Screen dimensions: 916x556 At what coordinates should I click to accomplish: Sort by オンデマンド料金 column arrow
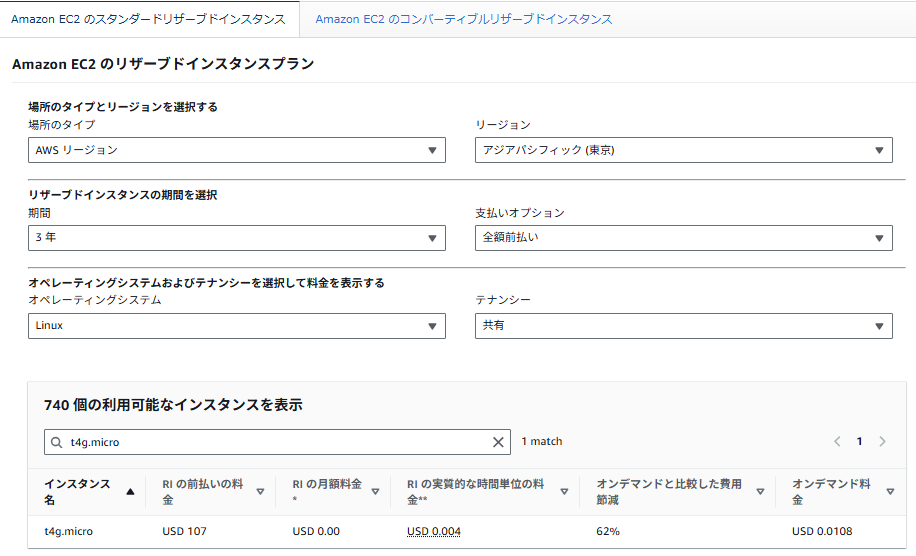890,492
